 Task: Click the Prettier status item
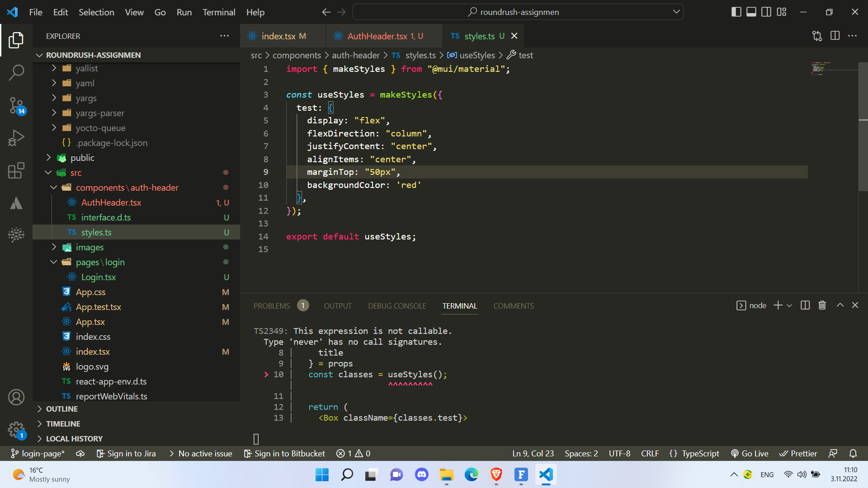click(x=798, y=453)
